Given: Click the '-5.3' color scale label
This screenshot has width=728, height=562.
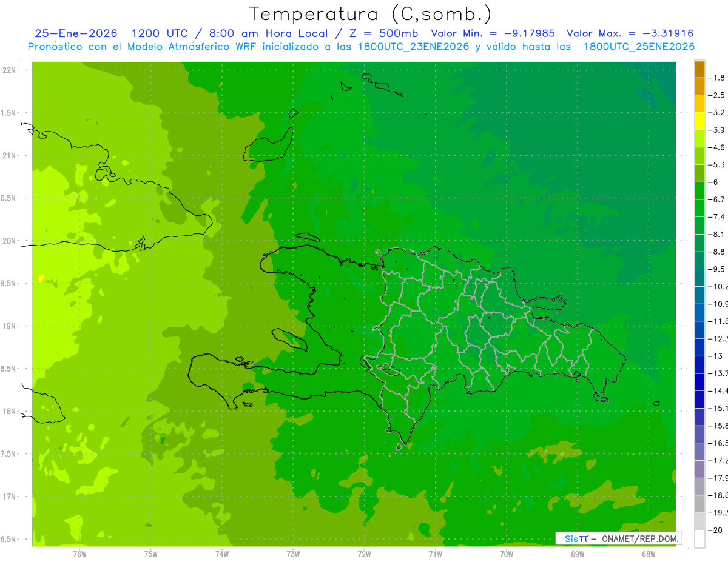Looking at the screenshot, I should coord(716,164).
